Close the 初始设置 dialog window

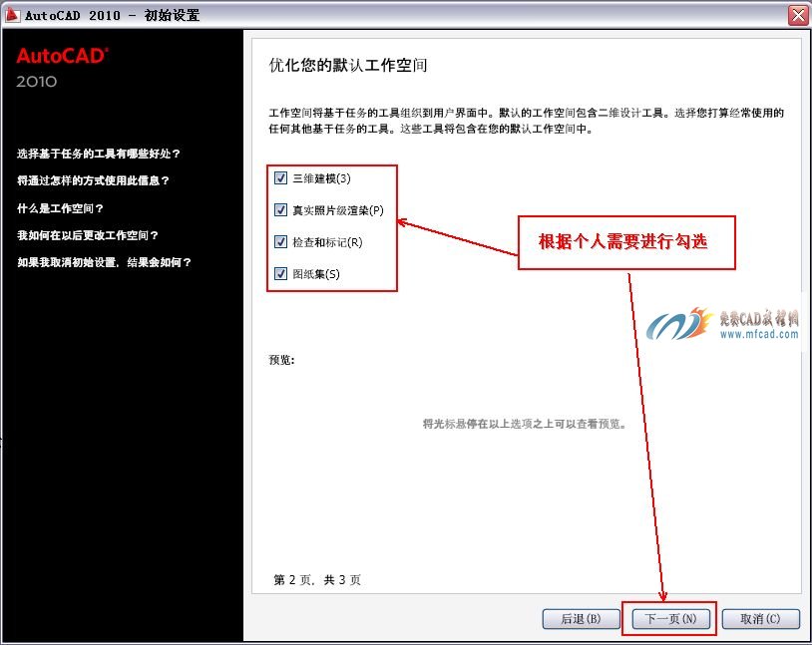[x=798, y=15]
